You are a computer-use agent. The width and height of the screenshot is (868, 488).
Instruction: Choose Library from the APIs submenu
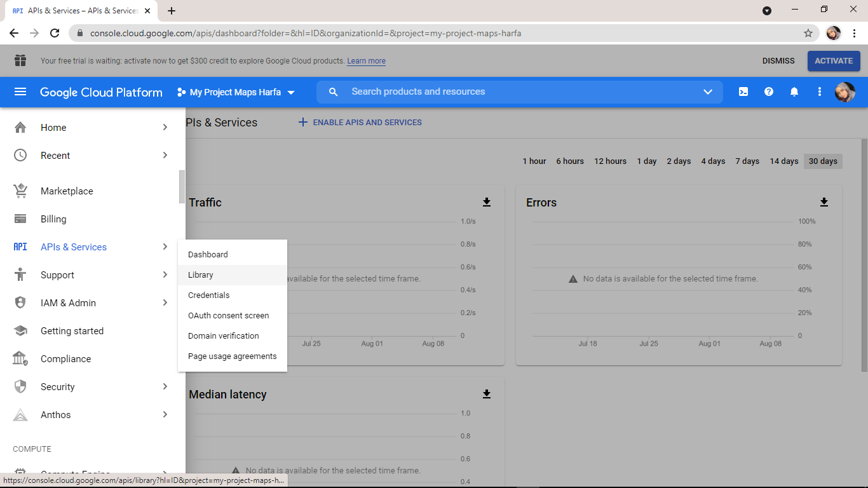click(201, 275)
